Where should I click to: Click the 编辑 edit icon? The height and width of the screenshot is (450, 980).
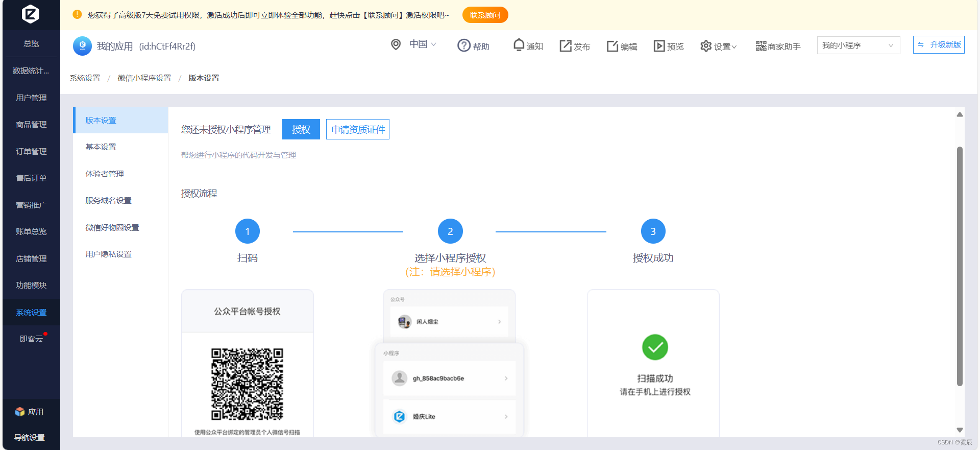(x=612, y=46)
